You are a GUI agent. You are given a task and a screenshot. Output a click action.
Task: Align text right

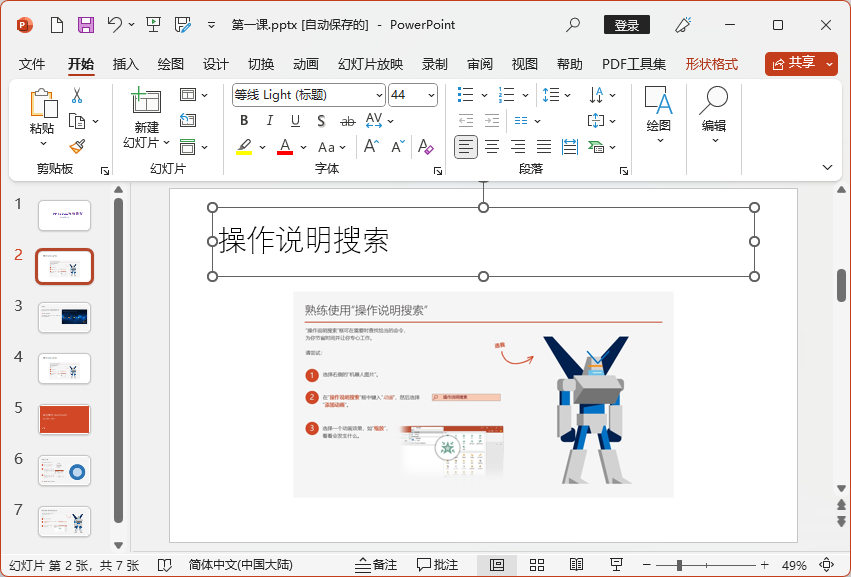[518, 147]
